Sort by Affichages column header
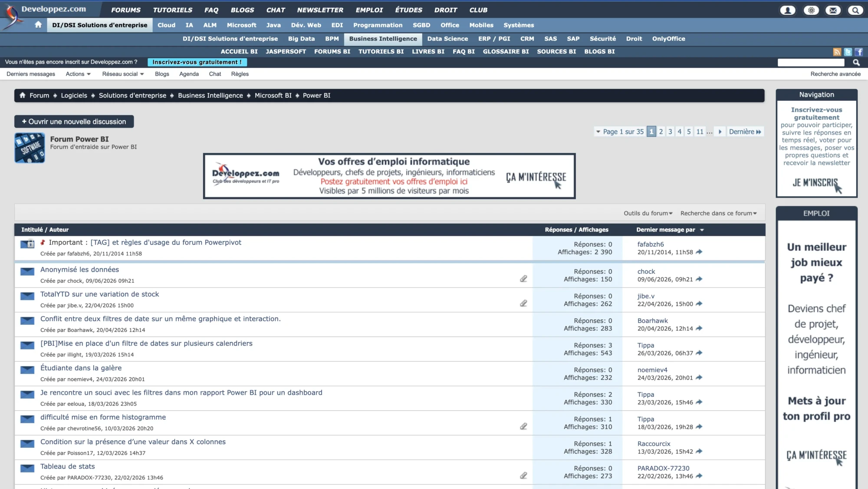The height and width of the screenshot is (489, 868). [x=593, y=230]
